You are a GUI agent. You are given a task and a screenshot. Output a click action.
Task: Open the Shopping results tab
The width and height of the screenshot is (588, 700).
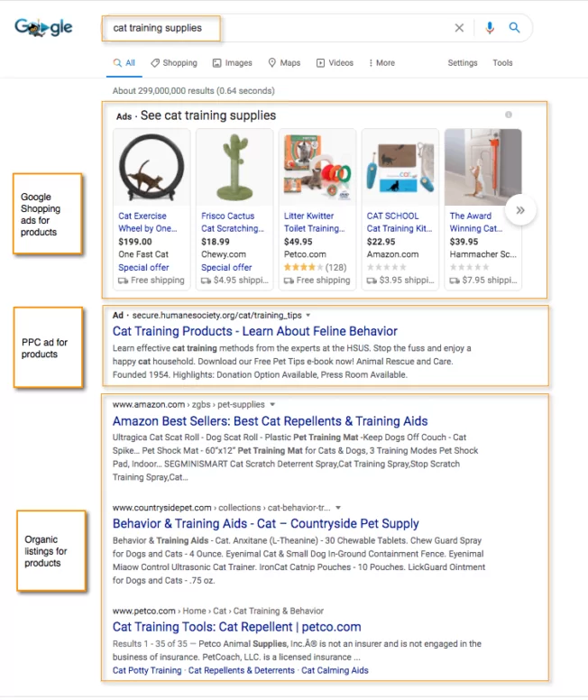click(174, 63)
